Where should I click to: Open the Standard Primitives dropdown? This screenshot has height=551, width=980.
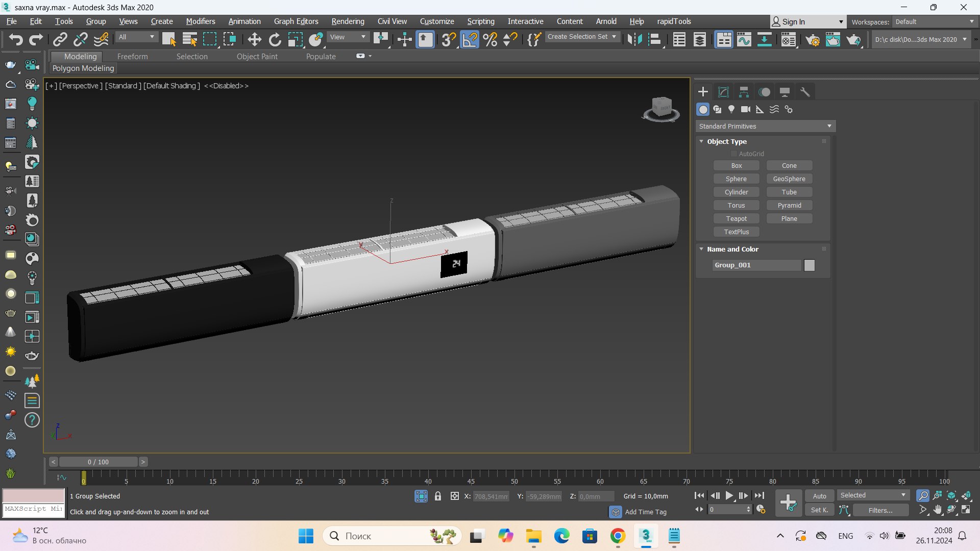tap(765, 126)
